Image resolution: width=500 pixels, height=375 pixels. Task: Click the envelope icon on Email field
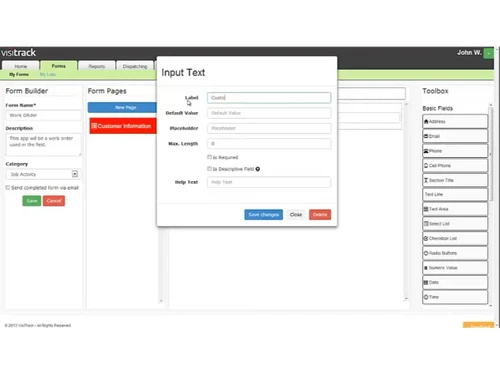pos(426,136)
